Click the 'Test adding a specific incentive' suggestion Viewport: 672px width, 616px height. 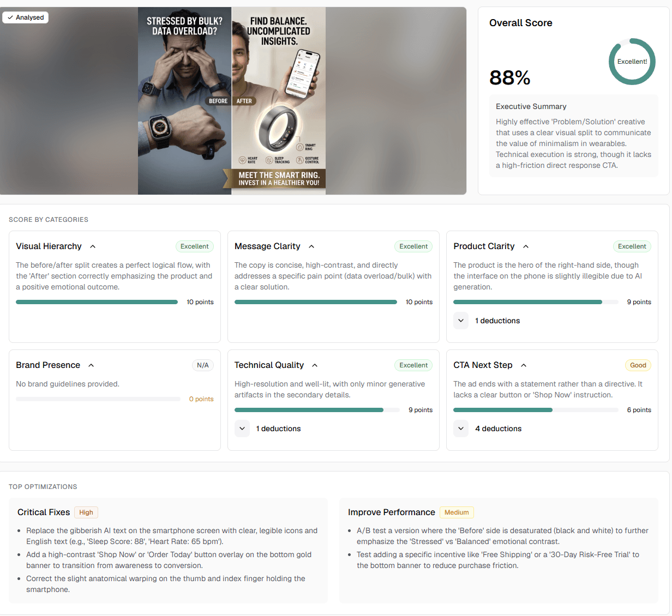pyautogui.click(x=498, y=560)
